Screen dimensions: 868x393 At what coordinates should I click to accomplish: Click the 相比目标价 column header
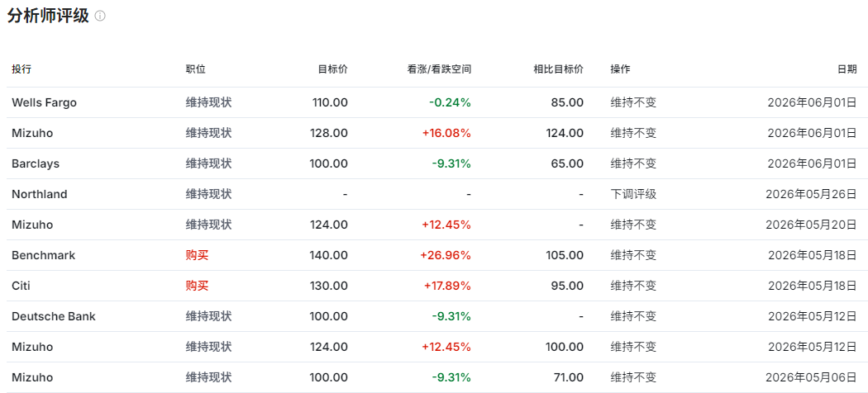(x=559, y=69)
